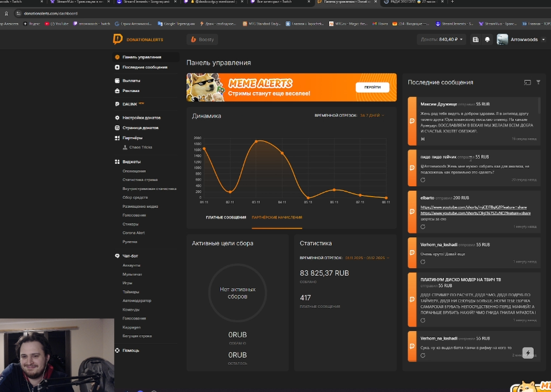Open the news icon beside the bell
The width and height of the screenshot is (551, 392).
click(x=475, y=40)
